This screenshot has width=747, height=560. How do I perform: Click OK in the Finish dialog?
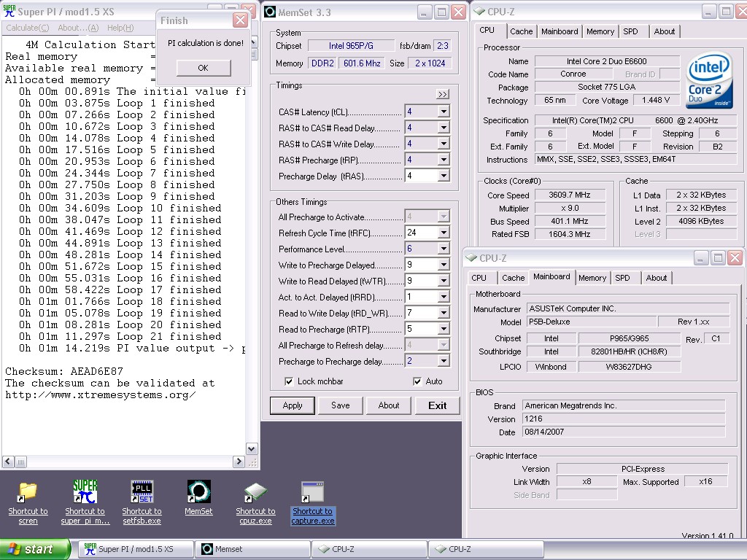204,68
